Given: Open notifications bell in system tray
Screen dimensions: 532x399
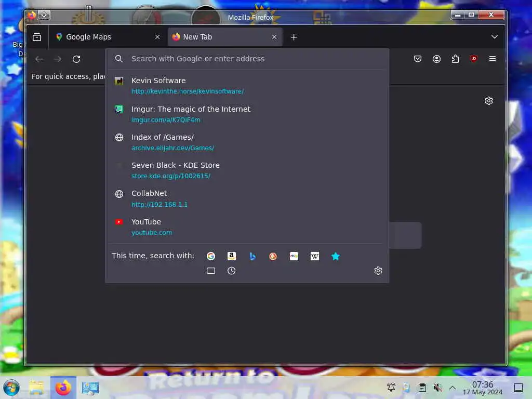Looking at the screenshot, I should click(391, 388).
